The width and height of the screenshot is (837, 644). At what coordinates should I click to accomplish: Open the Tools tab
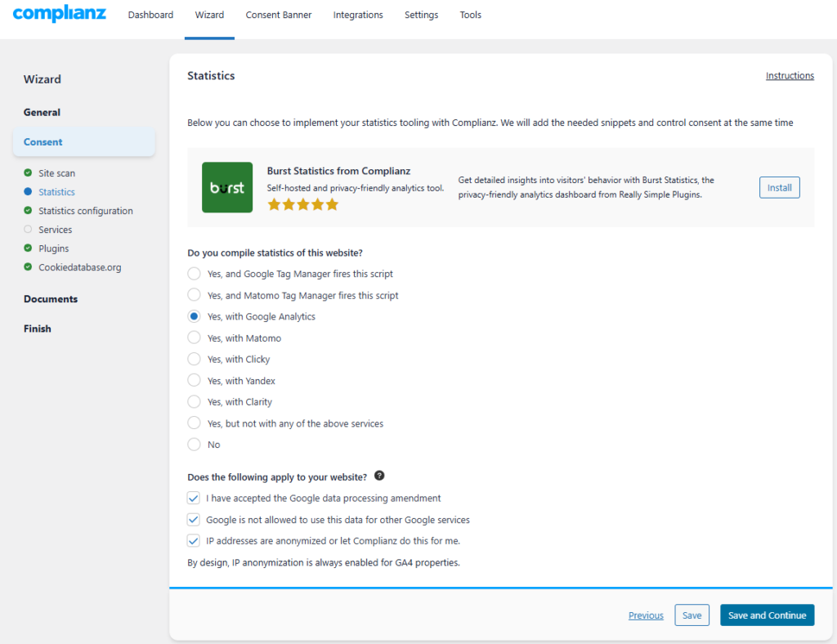(x=470, y=15)
